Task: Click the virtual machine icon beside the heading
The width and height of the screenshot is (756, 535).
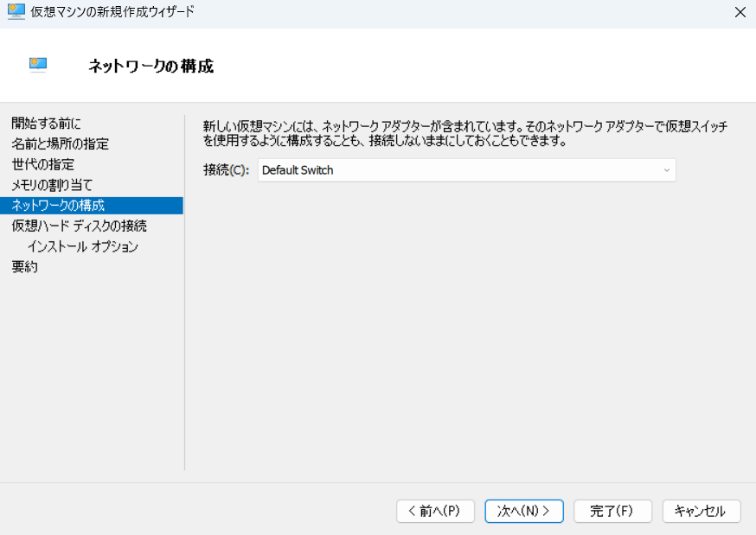Action: (x=38, y=65)
